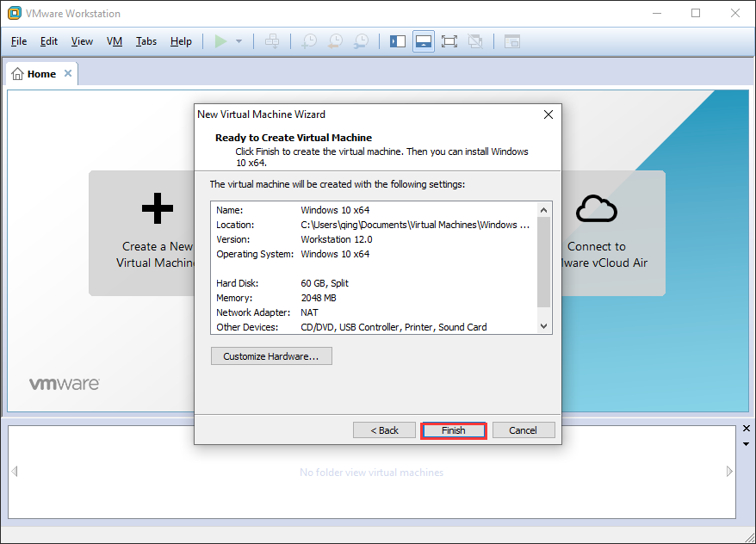Click the Create a New Virtual Machine label
Screen dimensions: 756x544
[x=155, y=255]
